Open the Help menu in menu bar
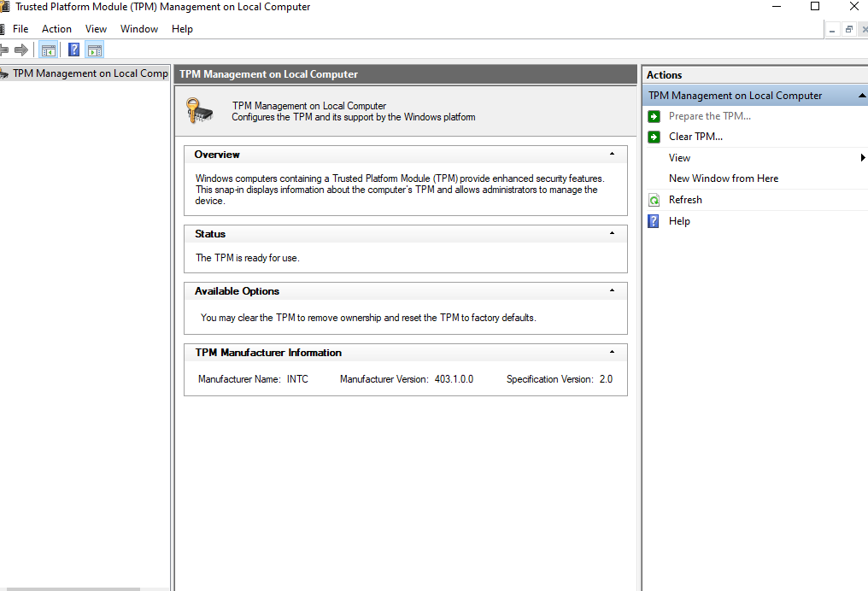The height and width of the screenshot is (591, 868). coord(182,29)
